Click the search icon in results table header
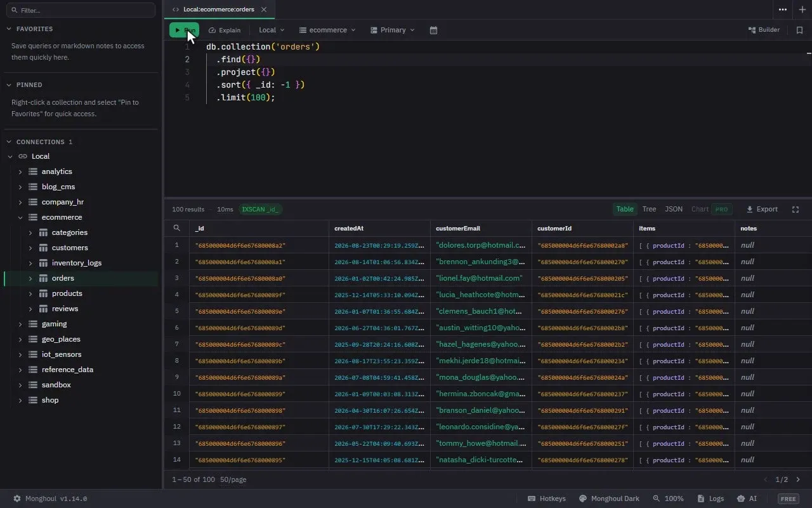 [177, 228]
